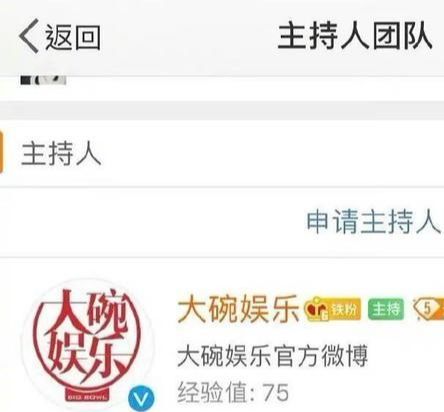Select the 大碗娱乐官方微博 description line

point(273,356)
